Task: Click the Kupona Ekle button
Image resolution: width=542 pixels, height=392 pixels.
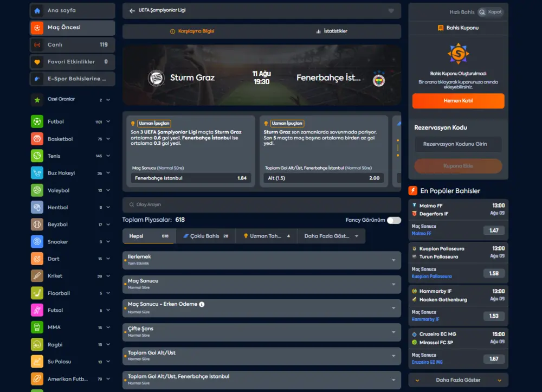Action: (458, 166)
